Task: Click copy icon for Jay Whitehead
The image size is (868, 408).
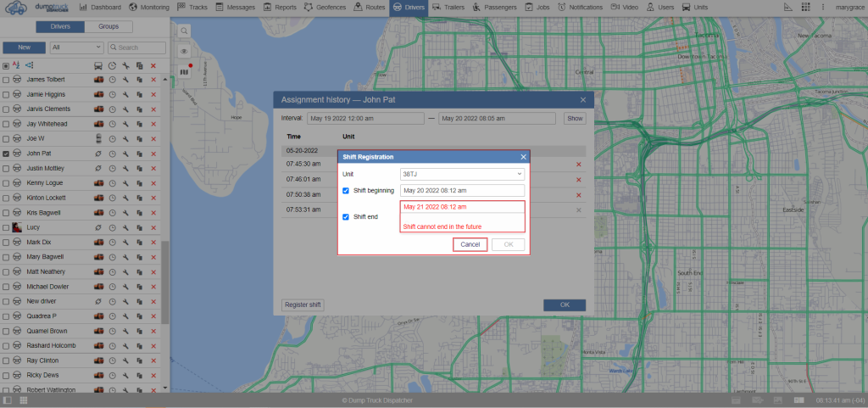Action: point(139,124)
